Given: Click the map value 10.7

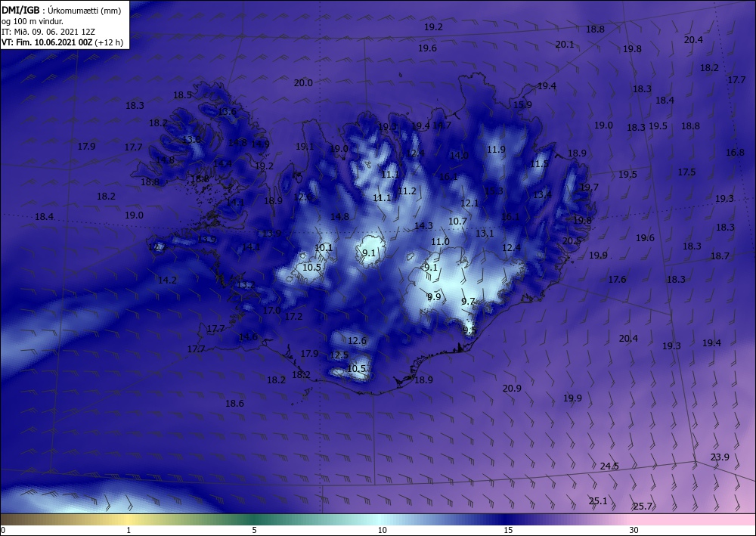Looking at the screenshot, I should pyautogui.click(x=458, y=222).
